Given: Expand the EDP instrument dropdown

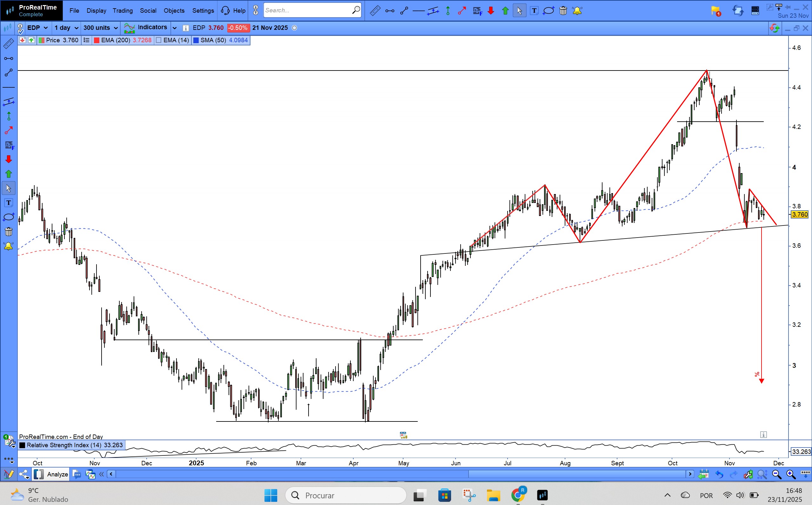Looking at the screenshot, I should click(x=37, y=28).
